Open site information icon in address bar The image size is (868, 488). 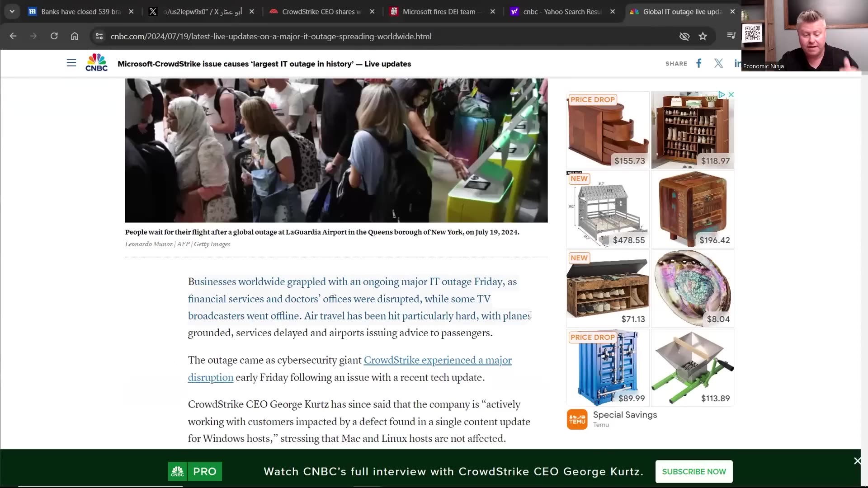coord(99,36)
